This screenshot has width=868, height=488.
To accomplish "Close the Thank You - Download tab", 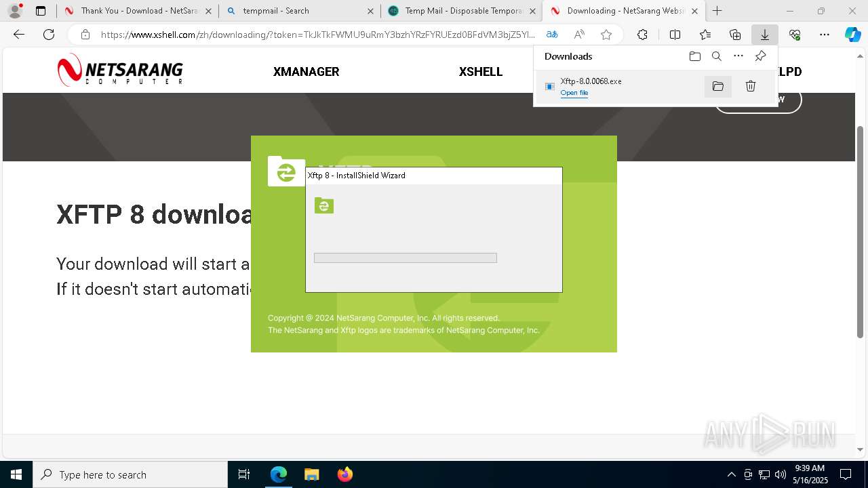I will click(x=208, y=11).
